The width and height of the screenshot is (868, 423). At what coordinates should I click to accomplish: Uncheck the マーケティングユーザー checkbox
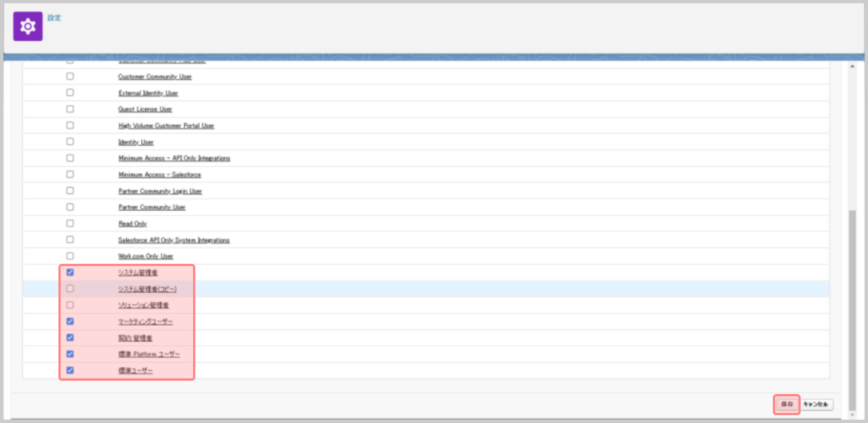(x=70, y=321)
